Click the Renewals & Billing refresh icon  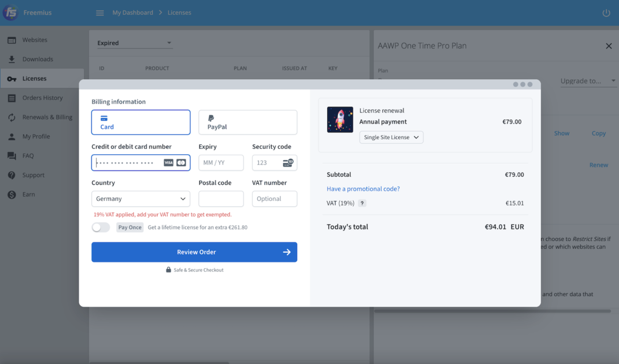coord(12,117)
